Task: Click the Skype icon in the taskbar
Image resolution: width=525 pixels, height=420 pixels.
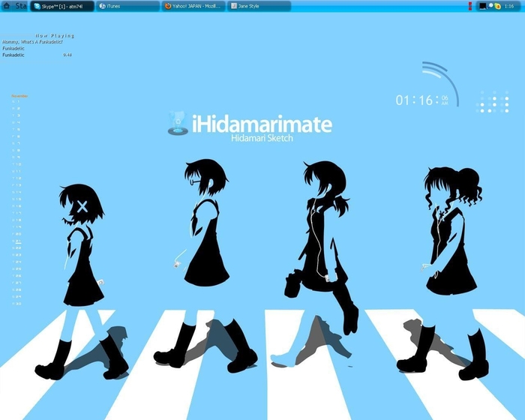Action: (x=37, y=6)
